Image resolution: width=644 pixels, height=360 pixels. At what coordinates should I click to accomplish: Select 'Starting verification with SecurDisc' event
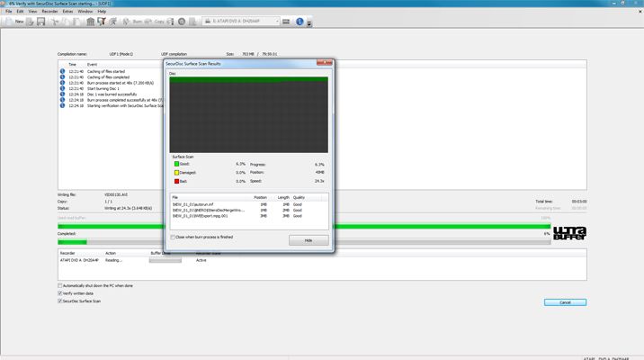click(x=125, y=106)
